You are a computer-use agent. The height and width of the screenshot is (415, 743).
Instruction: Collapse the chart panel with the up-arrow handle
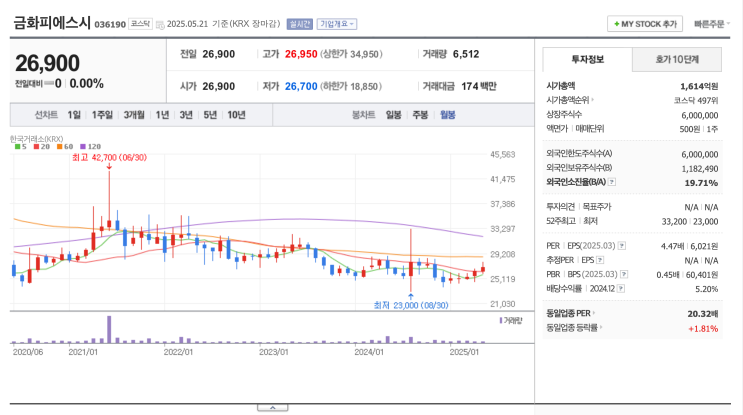[272, 407]
